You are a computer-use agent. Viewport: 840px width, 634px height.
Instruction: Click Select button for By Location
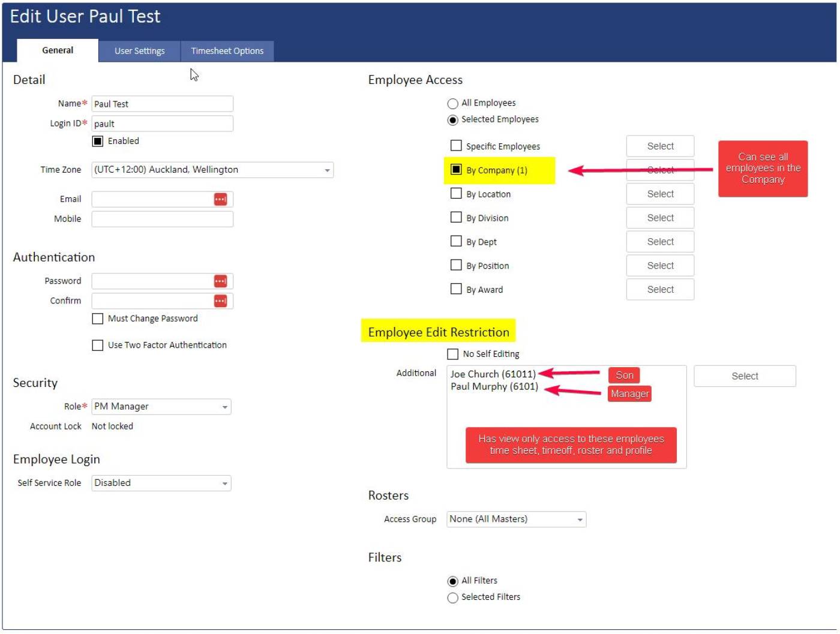(660, 194)
